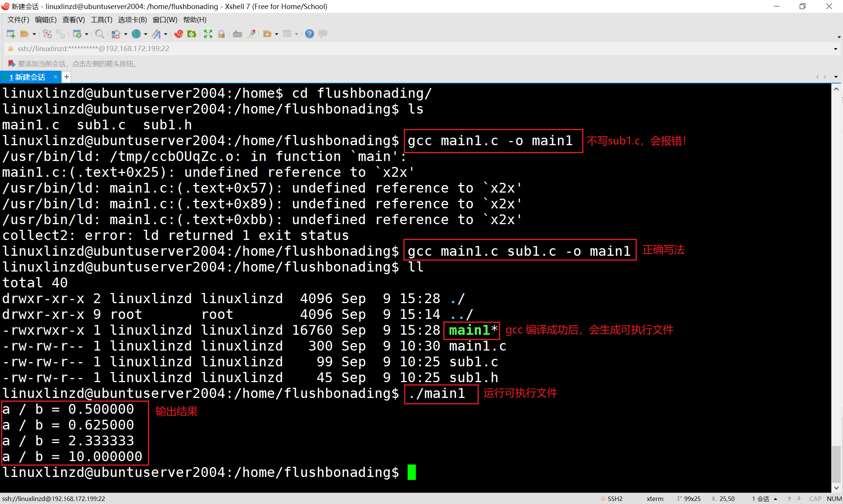Image resolution: width=843 pixels, height=504 pixels.
Task: Toggle full screen mode icon
Action: click(x=208, y=34)
